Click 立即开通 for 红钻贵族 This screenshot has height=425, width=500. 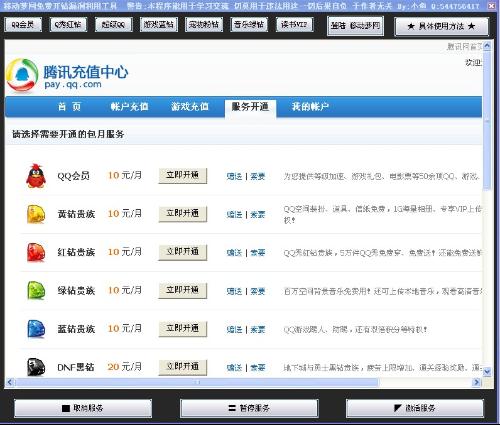point(183,252)
